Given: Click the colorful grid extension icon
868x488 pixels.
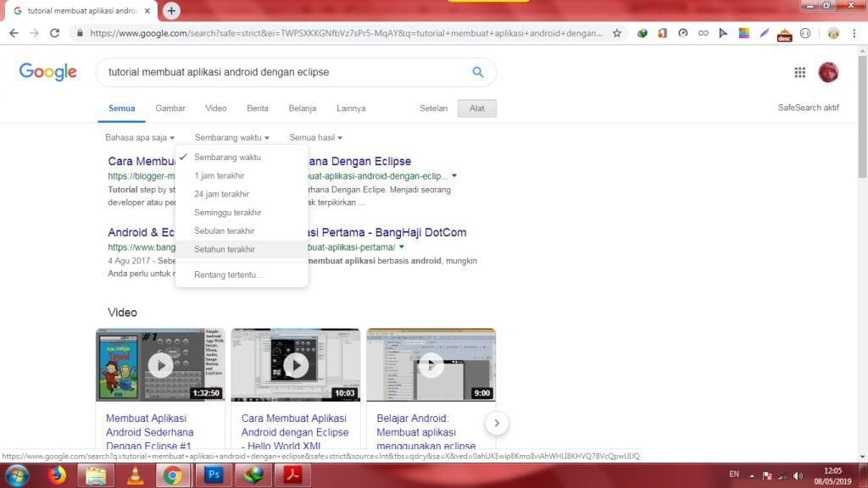Looking at the screenshot, I should [744, 33].
